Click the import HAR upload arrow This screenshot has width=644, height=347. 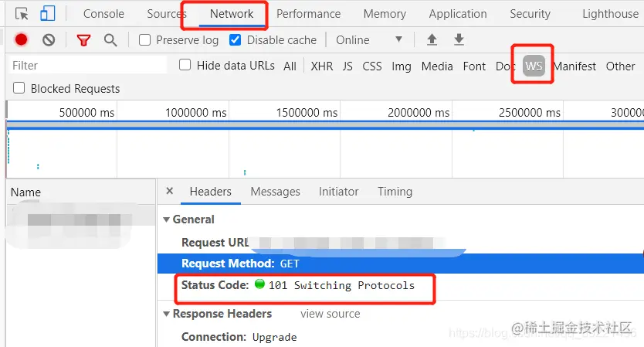coord(432,40)
